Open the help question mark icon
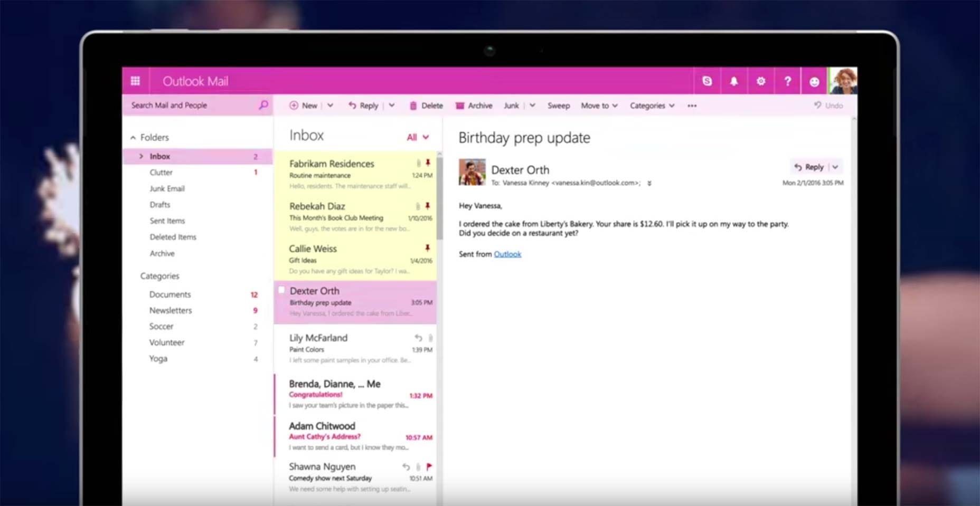 pyautogui.click(x=787, y=81)
